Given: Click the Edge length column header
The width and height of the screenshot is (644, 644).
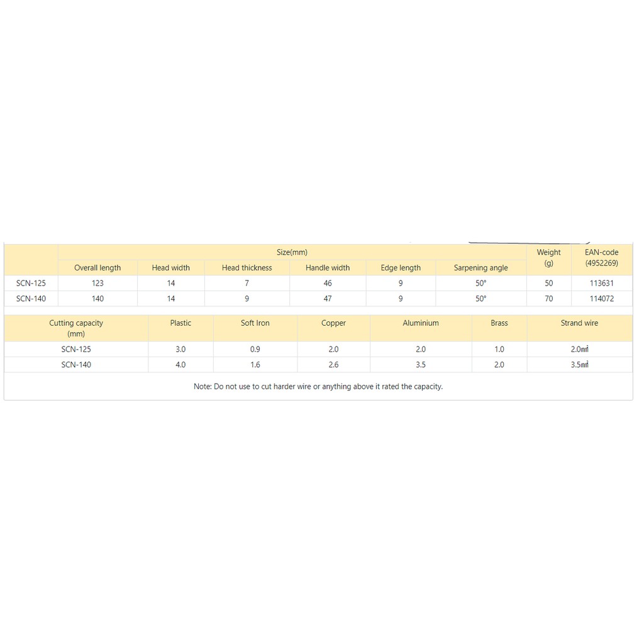Looking at the screenshot, I should [401, 268].
